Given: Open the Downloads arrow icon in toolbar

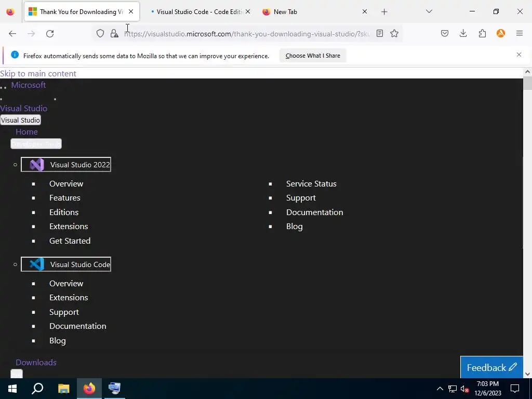Looking at the screenshot, I should 463,33.
